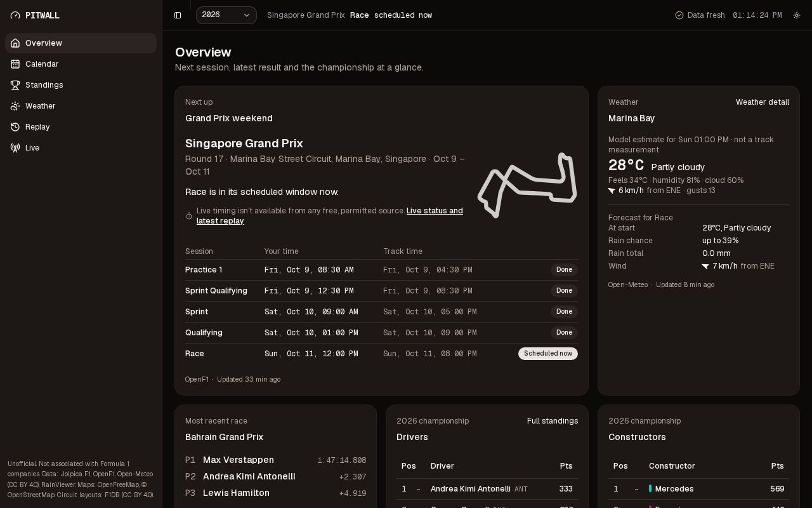Viewport: 812px width, 508px height.
Task: Click the Race session name
Action: [195, 354]
